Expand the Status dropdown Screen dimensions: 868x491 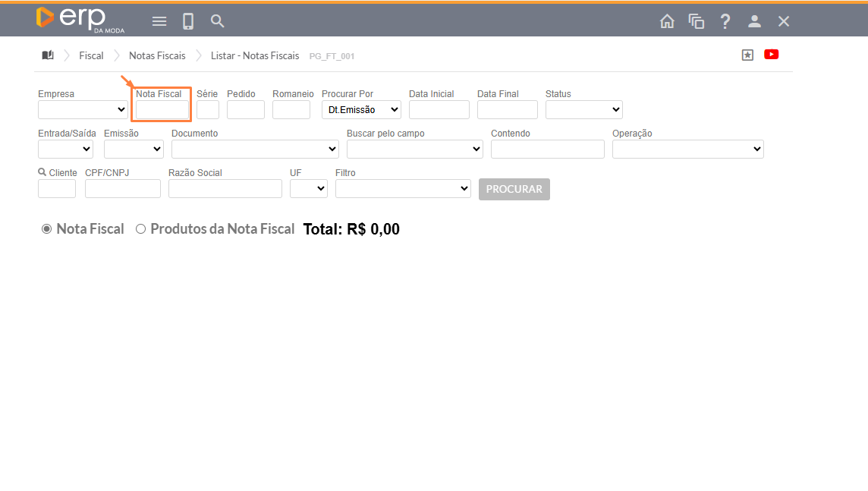click(583, 110)
